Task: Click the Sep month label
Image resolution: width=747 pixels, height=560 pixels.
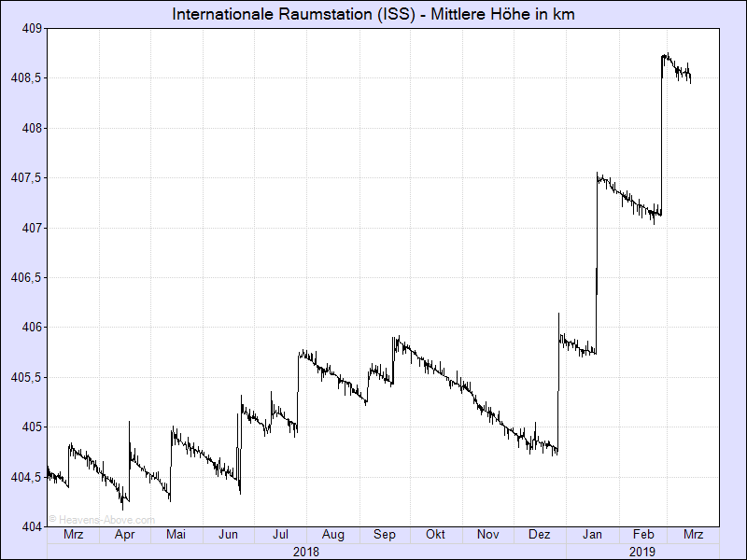Action: (x=385, y=535)
